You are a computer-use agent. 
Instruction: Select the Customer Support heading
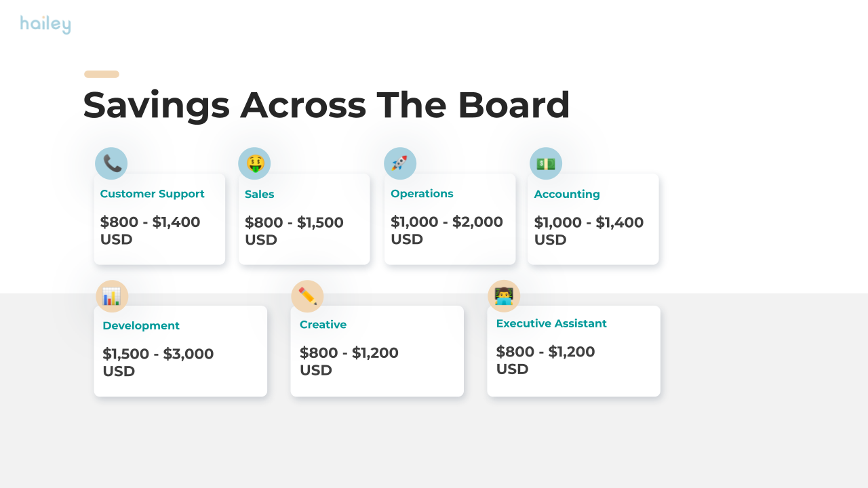click(x=152, y=194)
